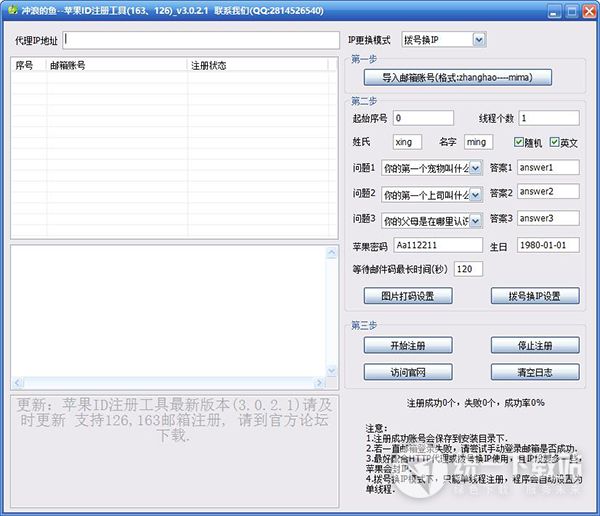Viewport: 600px width, 516px height.
Task: Click the 苹果密码 password field
Action: pos(438,245)
